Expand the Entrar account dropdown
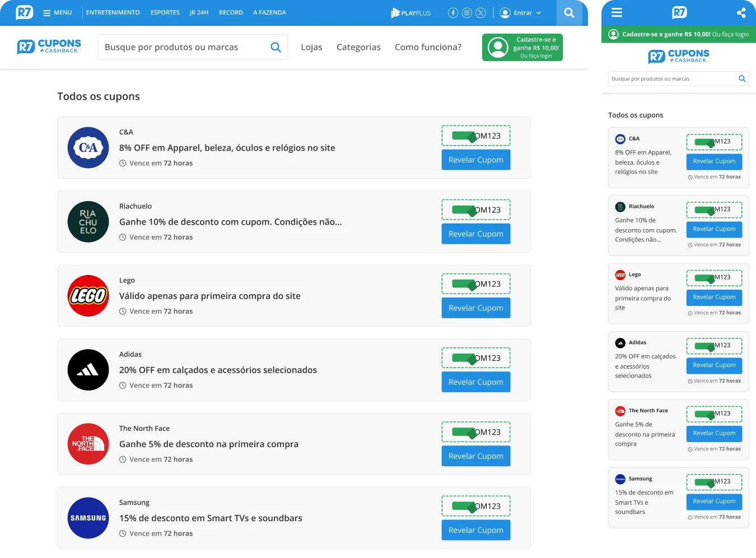 [x=521, y=13]
